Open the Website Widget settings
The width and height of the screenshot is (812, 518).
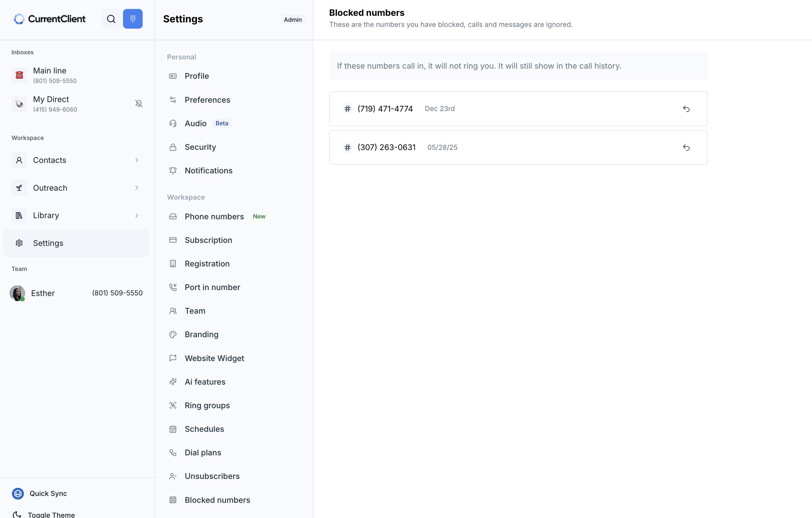pyautogui.click(x=214, y=358)
